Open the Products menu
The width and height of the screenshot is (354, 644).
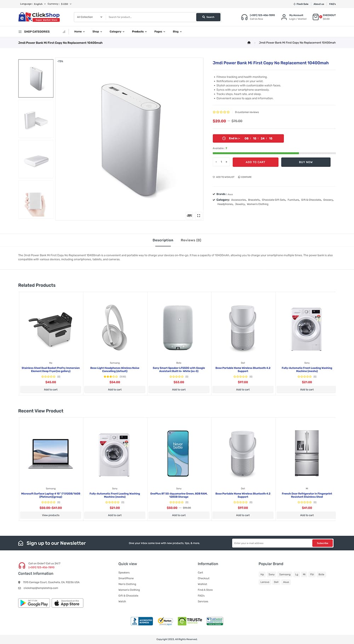139,32
